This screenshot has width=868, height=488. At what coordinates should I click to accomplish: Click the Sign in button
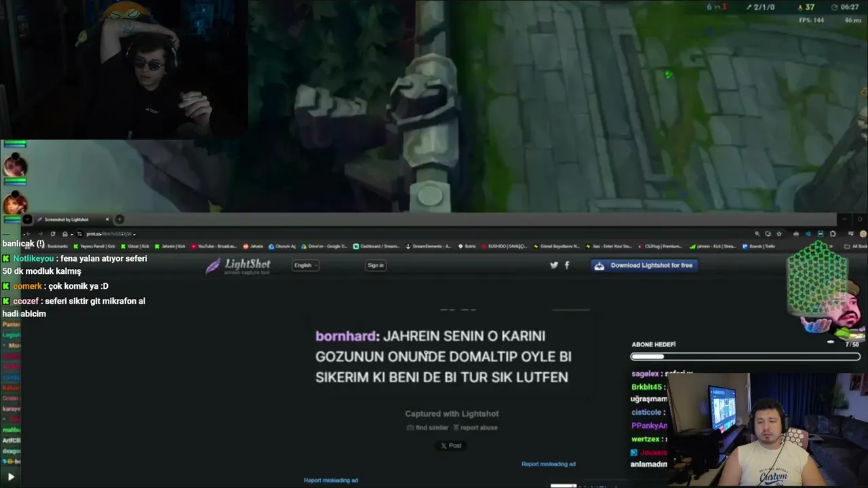coord(376,265)
